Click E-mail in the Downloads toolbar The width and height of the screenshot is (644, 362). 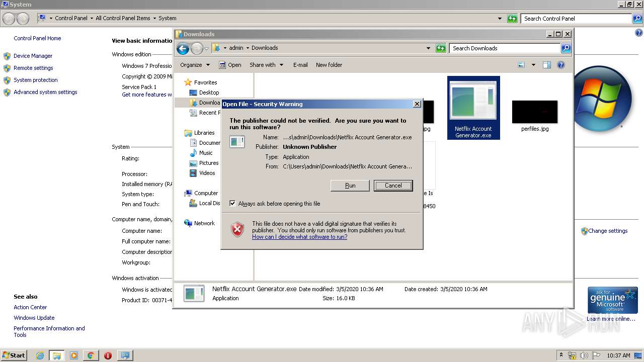tap(300, 65)
